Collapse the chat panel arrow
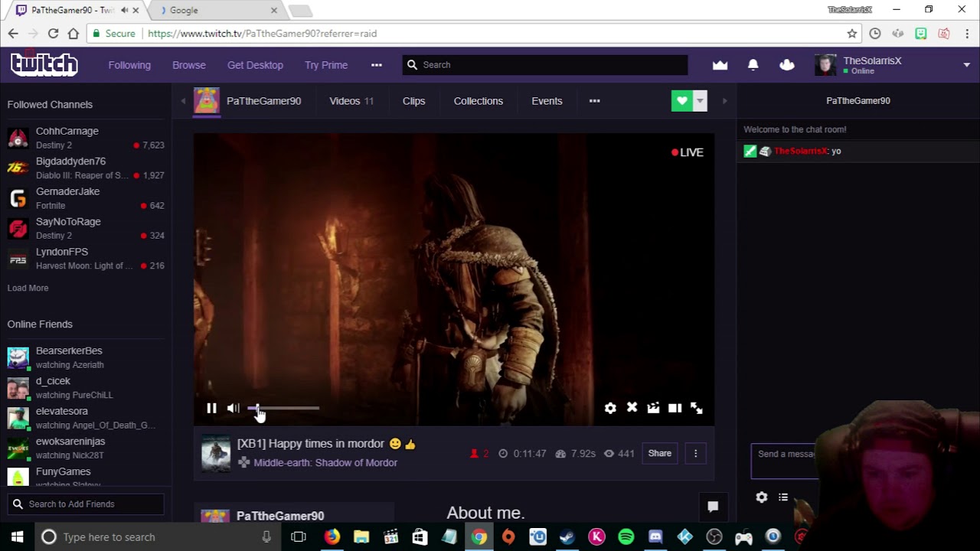Screen dimensions: 980x551 [724, 101]
